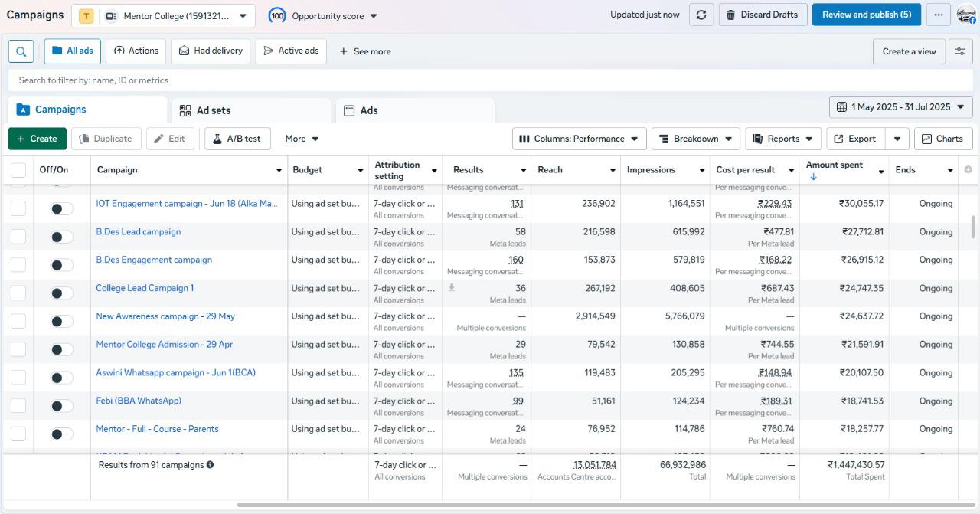Refresh the data with the refresh icon
This screenshot has height=514, width=980.
point(701,15)
